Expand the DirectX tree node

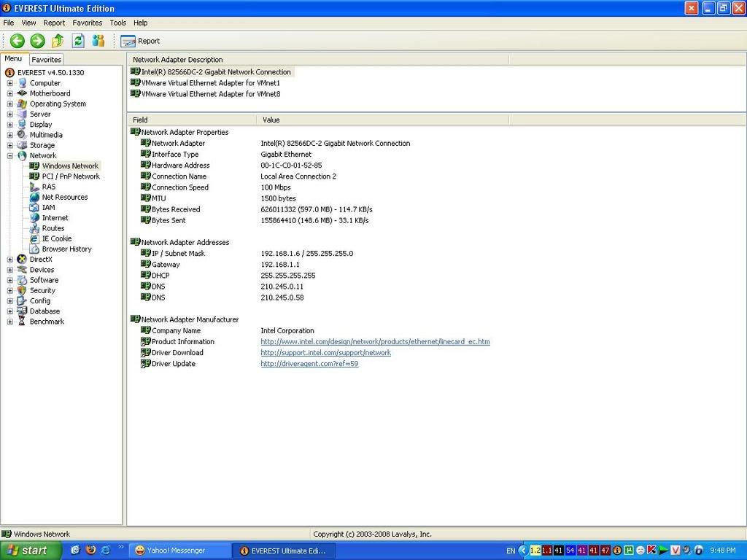click(x=10, y=259)
